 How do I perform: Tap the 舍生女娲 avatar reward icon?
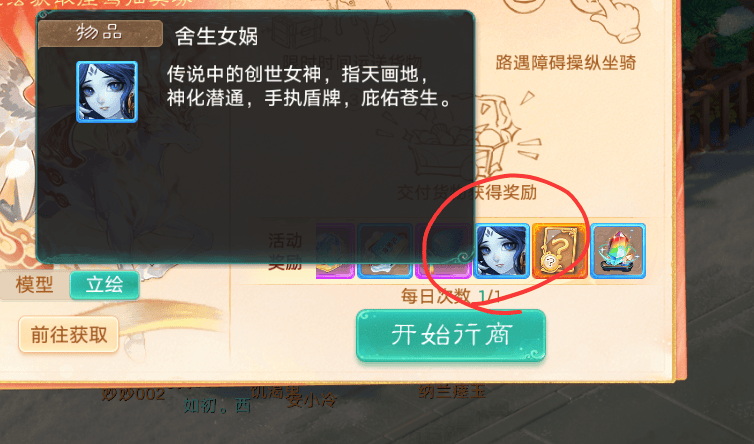click(502, 251)
